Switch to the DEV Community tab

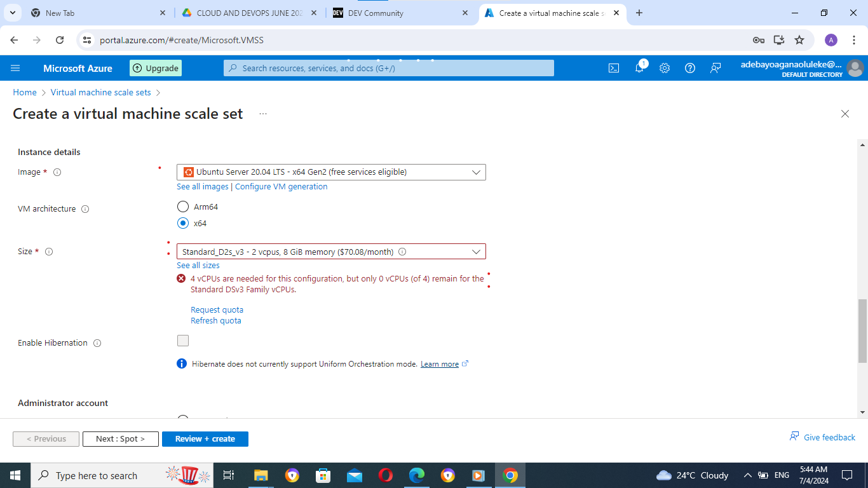(x=400, y=13)
